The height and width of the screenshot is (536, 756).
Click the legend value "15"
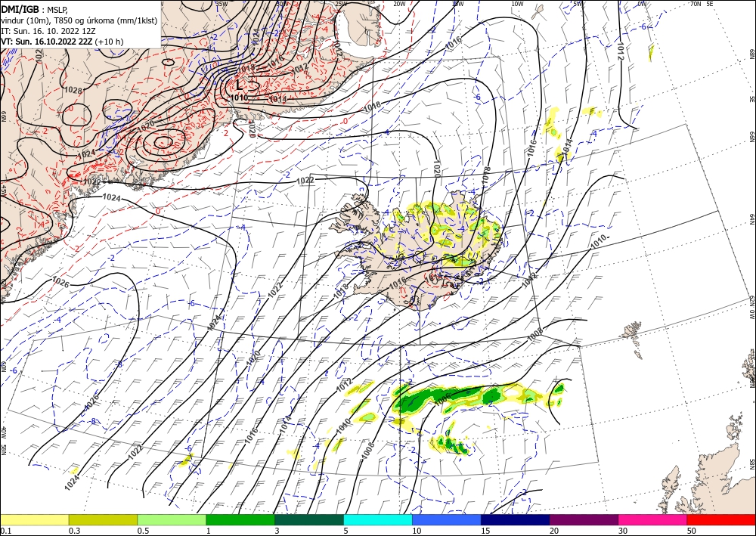[x=485, y=531]
